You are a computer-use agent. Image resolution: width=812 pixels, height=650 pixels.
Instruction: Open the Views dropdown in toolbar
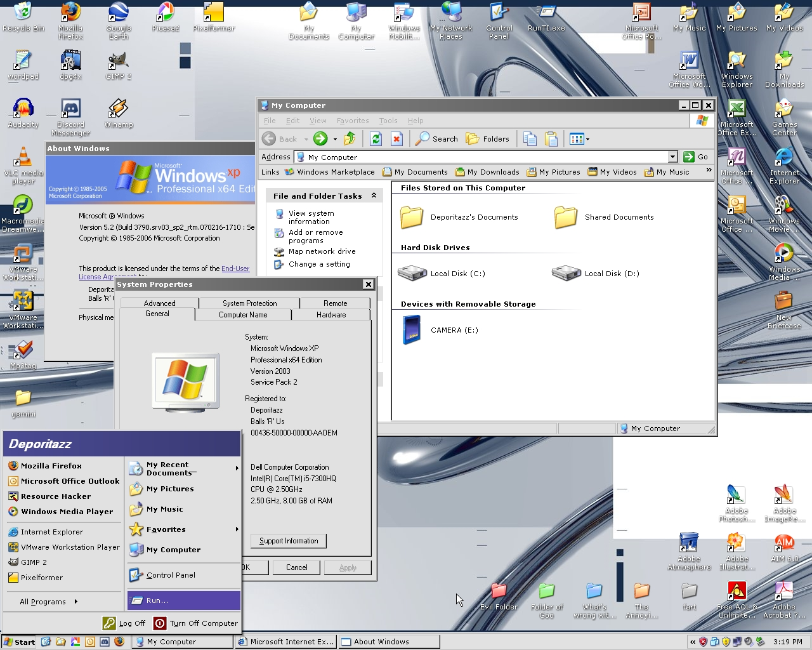coord(579,139)
